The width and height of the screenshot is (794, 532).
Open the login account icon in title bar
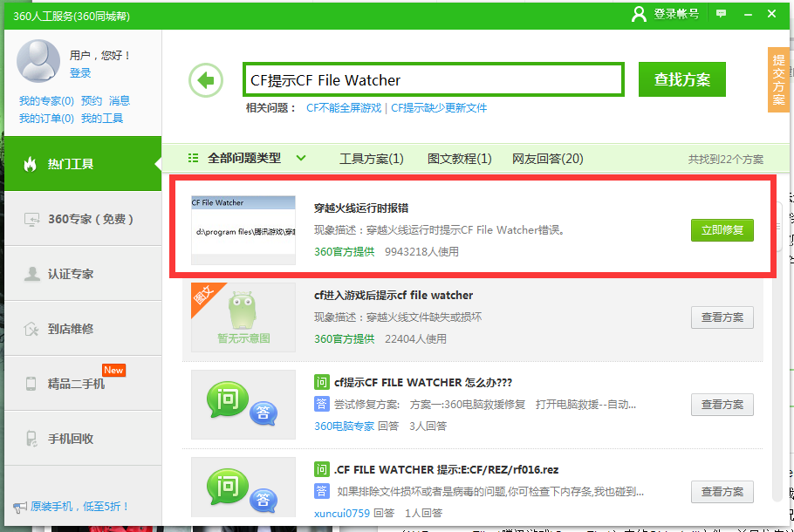click(639, 14)
